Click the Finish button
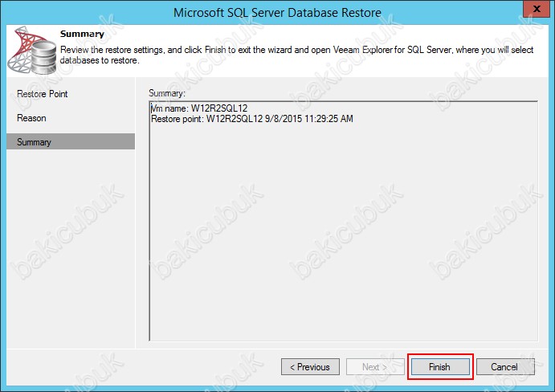The height and width of the screenshot is (392, 555). pyautogui.click(x=440, y=367)
